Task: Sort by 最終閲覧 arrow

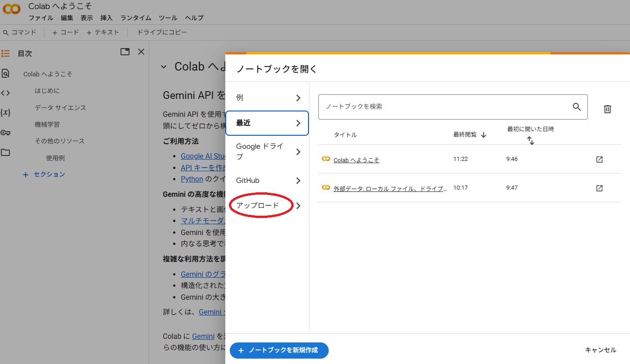Action: pyautogui.click(x=484, y=135)
